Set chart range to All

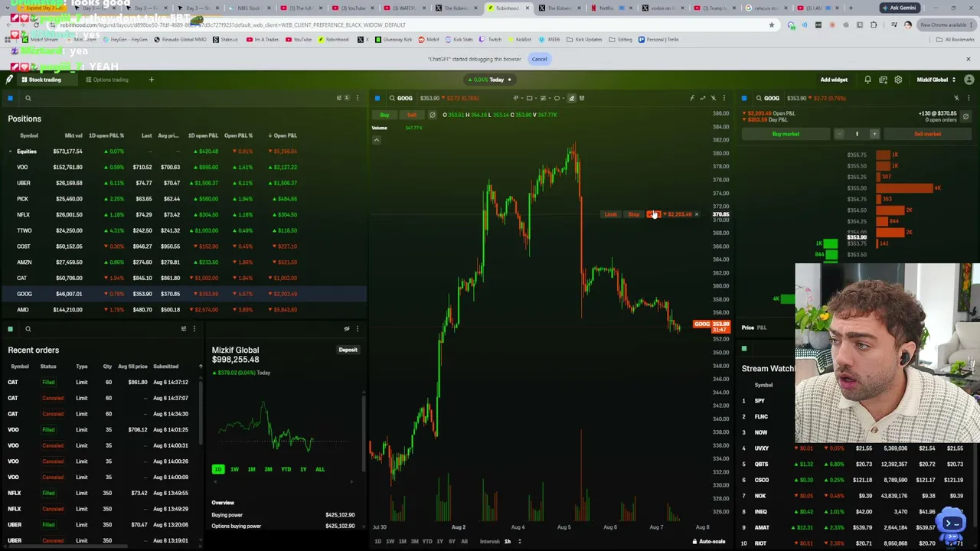(464, 542)
